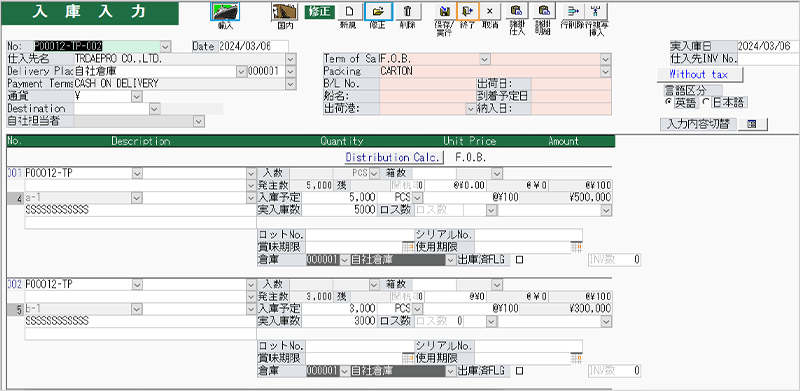800x391 pixels.
Task: Click the 出荷日 input field
Action: (x=570, y=84)
